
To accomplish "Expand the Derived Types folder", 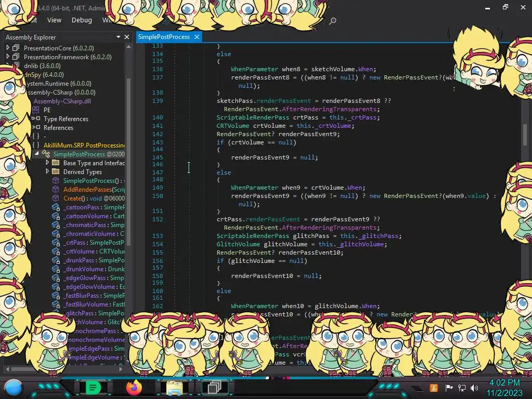I will 47,171.
